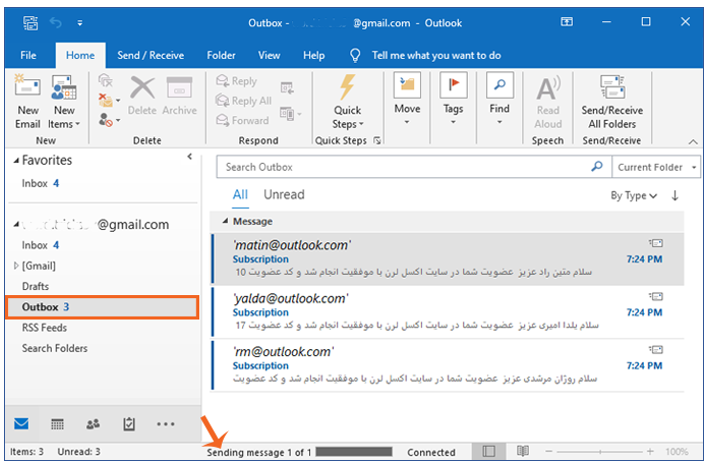Minimize the folder pane arrow
Screen dimensions: 712x468
[x=189, y=157]
